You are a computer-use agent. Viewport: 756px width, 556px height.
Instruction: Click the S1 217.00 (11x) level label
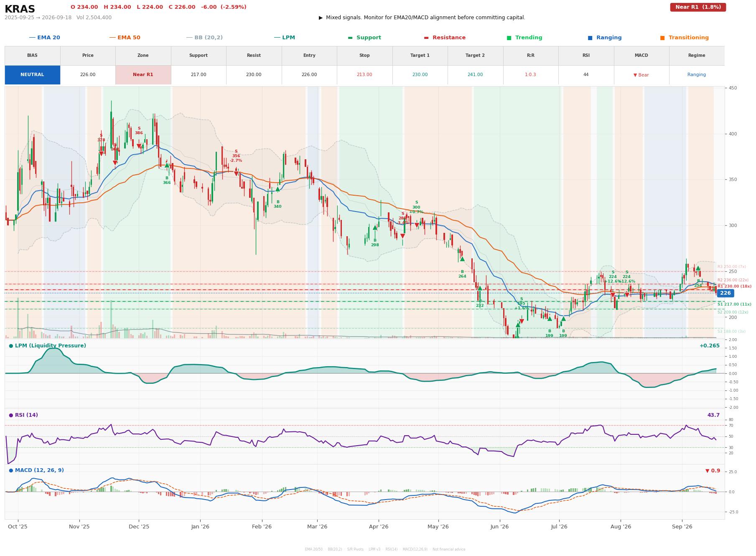[x=734, y=304]
